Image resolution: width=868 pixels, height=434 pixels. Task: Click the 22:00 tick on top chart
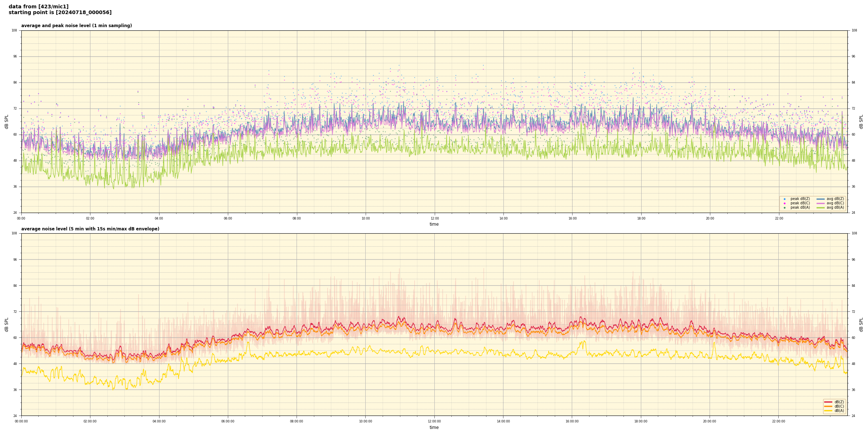point(779,218)
